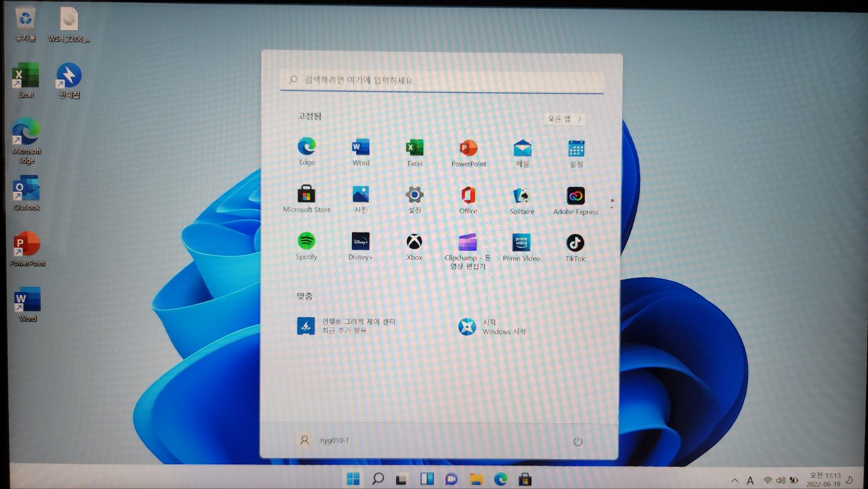Click the Start menu power button
This screenshot has height=489, width=868.
tap(577, 441)
